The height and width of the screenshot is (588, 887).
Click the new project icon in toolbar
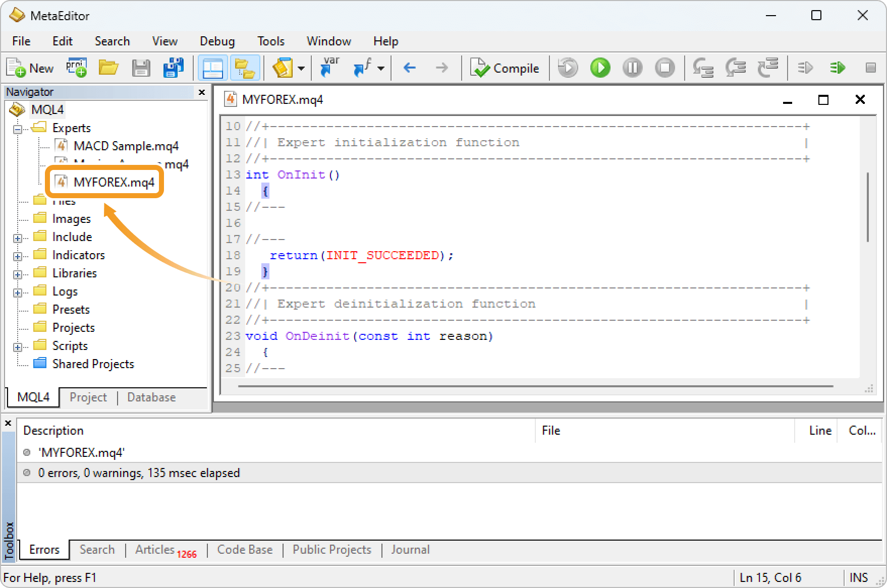pyautogui.click(x=76, y=68)
